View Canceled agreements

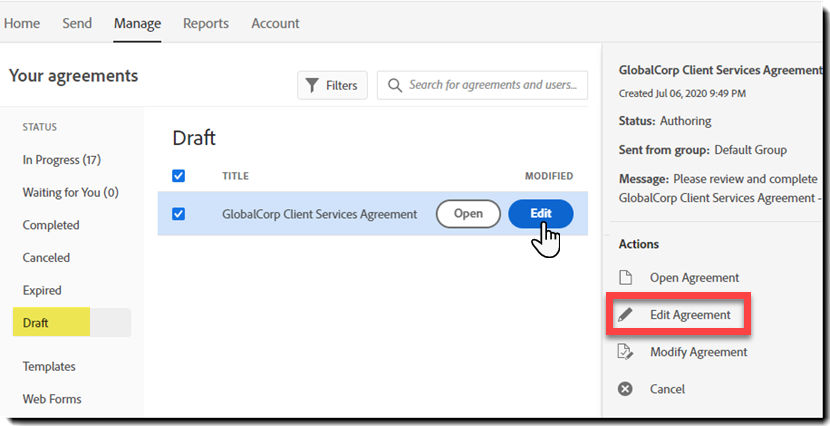click(46, 258)
